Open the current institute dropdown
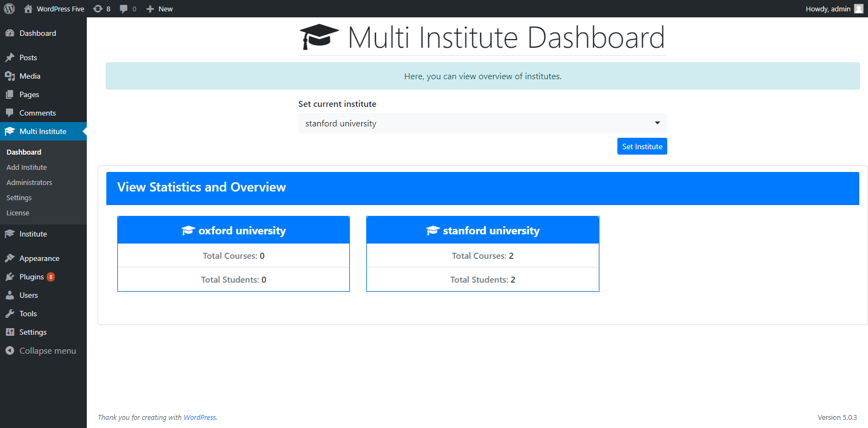The height and width of the screenshot is (428, 868). click(483, 123)
